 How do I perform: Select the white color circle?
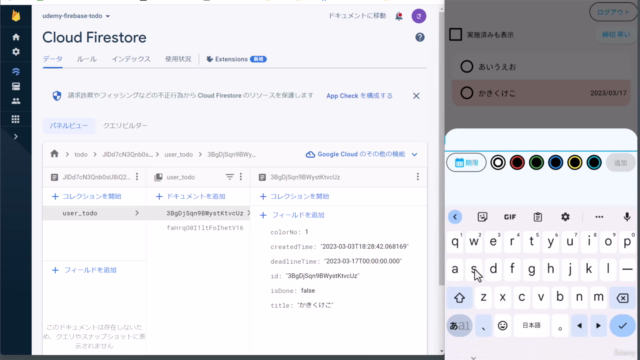tap(498, 162)
